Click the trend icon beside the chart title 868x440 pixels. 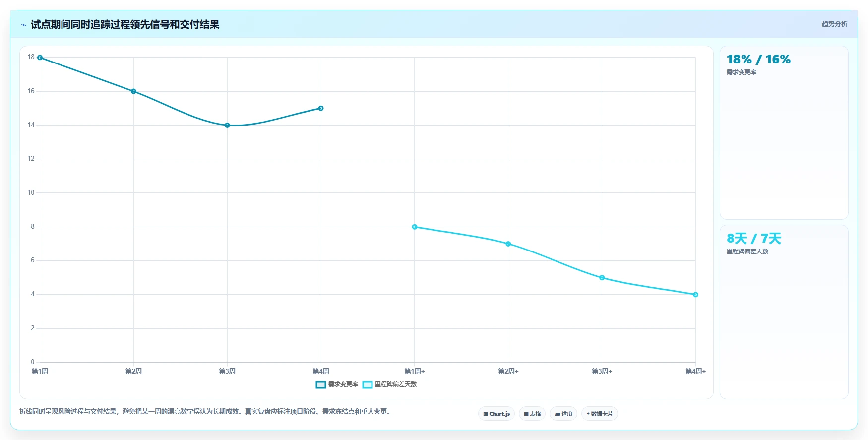pos(23,25)
